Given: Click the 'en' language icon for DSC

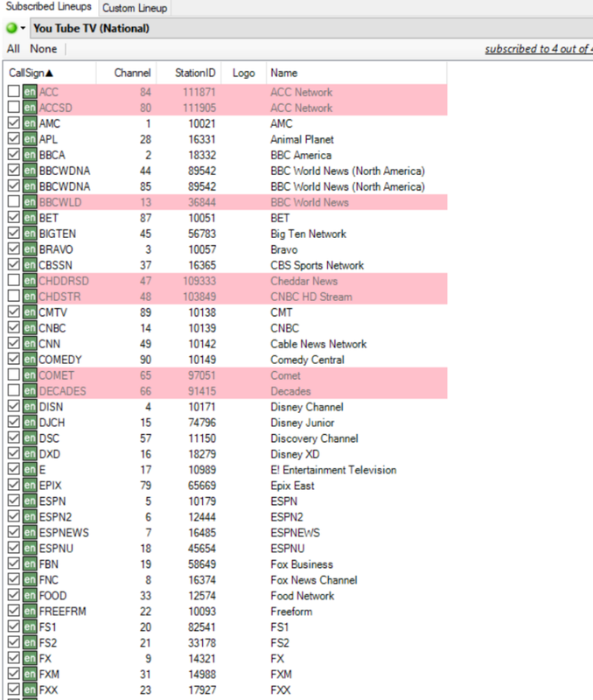Looking at the screenshot, I should [x=30, y=438].
